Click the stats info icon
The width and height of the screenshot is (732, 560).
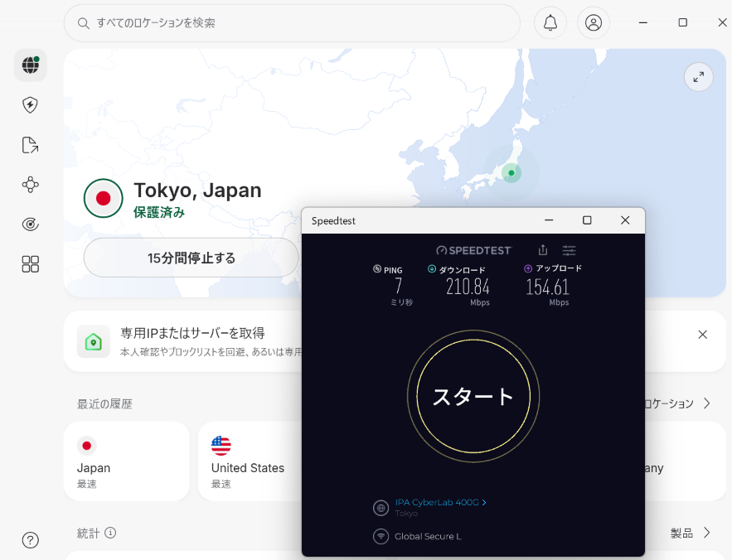pyautogui.click(x=110, y=533)
